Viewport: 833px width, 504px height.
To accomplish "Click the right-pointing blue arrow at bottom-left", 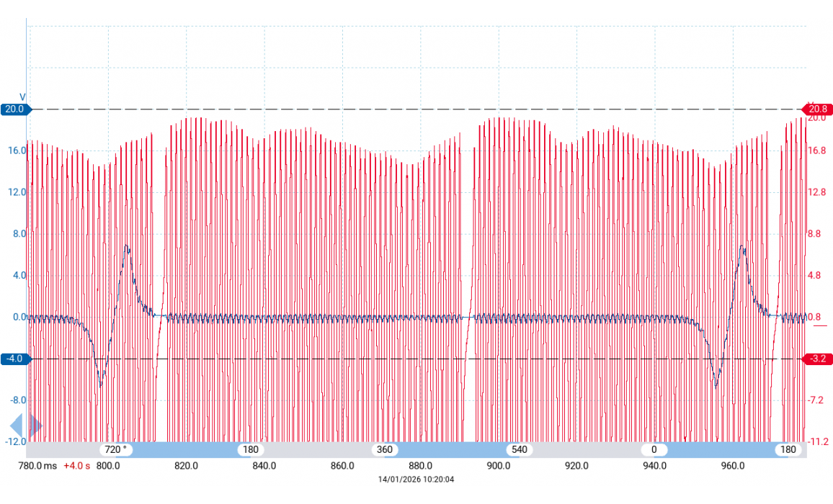I will click(x=35, y=426).
